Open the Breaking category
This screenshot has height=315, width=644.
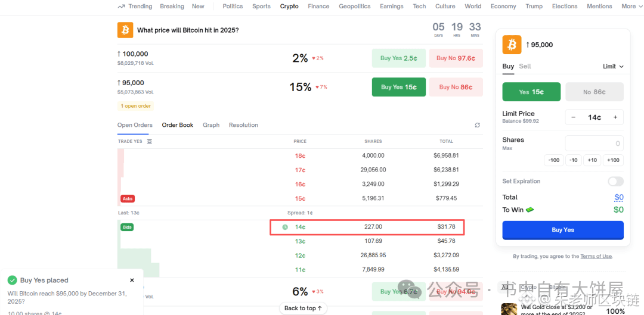pyautogui.click(x=172, y=6)
